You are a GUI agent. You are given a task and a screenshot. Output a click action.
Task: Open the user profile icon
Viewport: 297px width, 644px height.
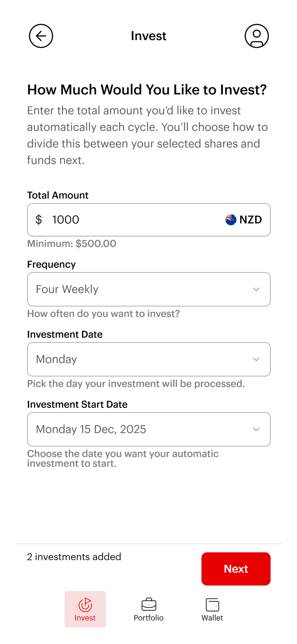[x=256, y=36]
